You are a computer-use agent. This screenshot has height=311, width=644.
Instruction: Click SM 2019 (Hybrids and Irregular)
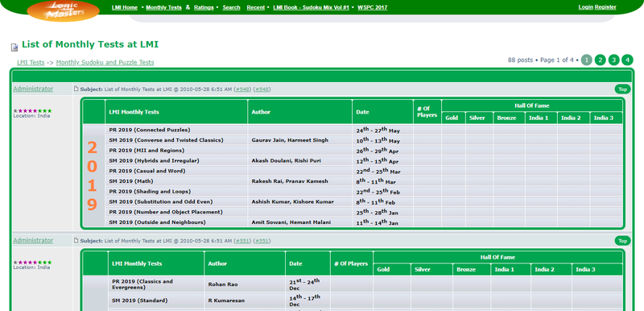(x=154, y=160)
